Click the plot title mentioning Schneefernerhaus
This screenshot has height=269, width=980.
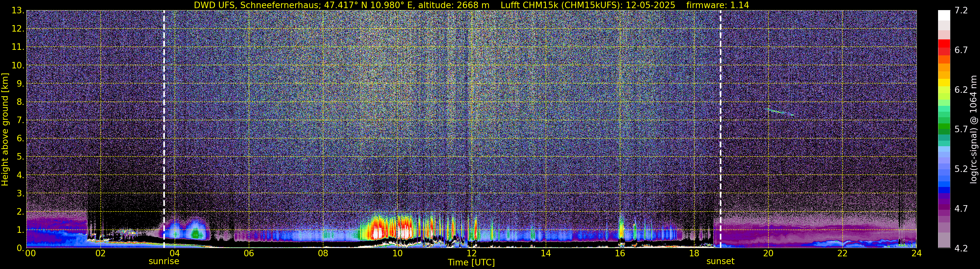471,5
